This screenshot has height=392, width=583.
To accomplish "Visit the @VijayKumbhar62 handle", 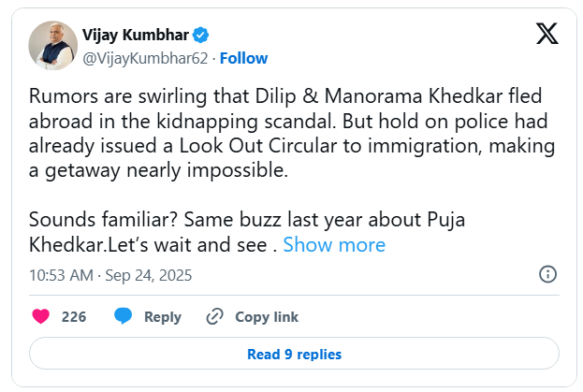I will pos(146,58).
